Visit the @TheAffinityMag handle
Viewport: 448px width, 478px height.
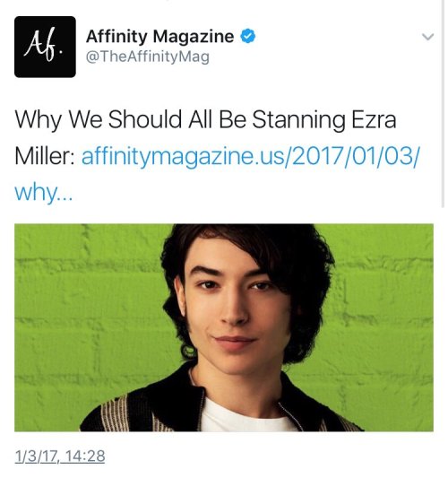(x=148, y=56)
